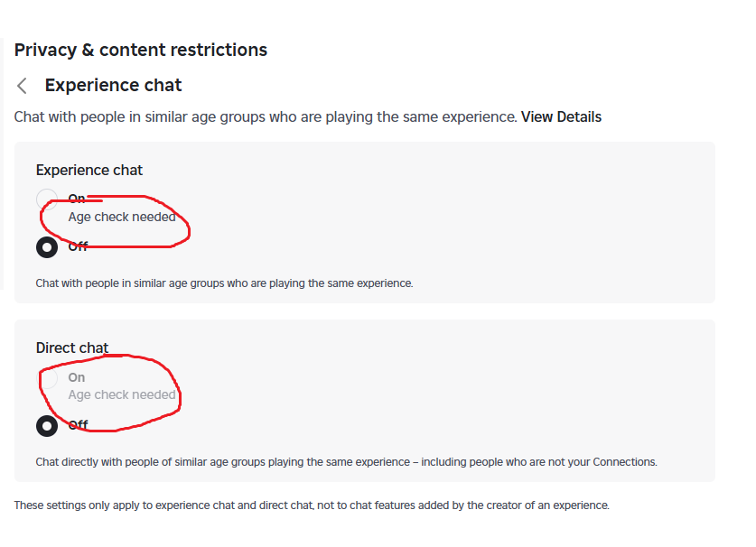
Task: Click the 'Off' label under Experience chat
Action: [x=78, y=246]
